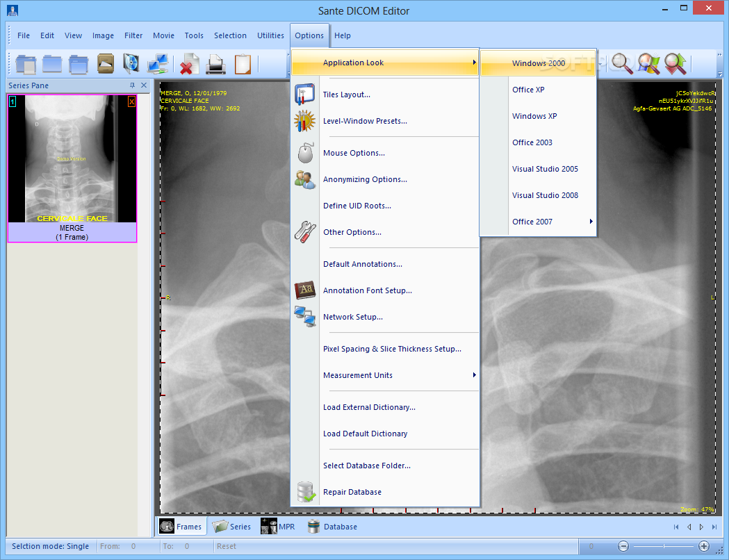Click the zoom in plus button
Image resolution: width=729 pixels, height=560 pixels.
(704, 546)
